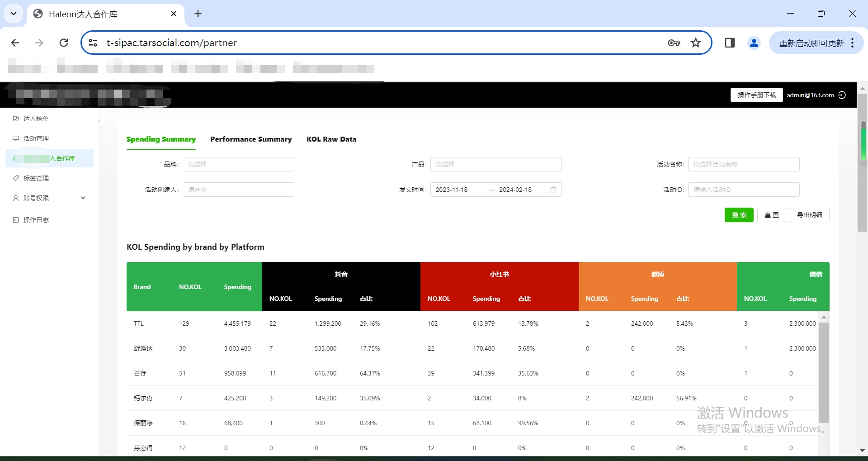The image size is (868, 461).
Task: Open the tab search dropdown arrow
Action: tap(14, 14)
